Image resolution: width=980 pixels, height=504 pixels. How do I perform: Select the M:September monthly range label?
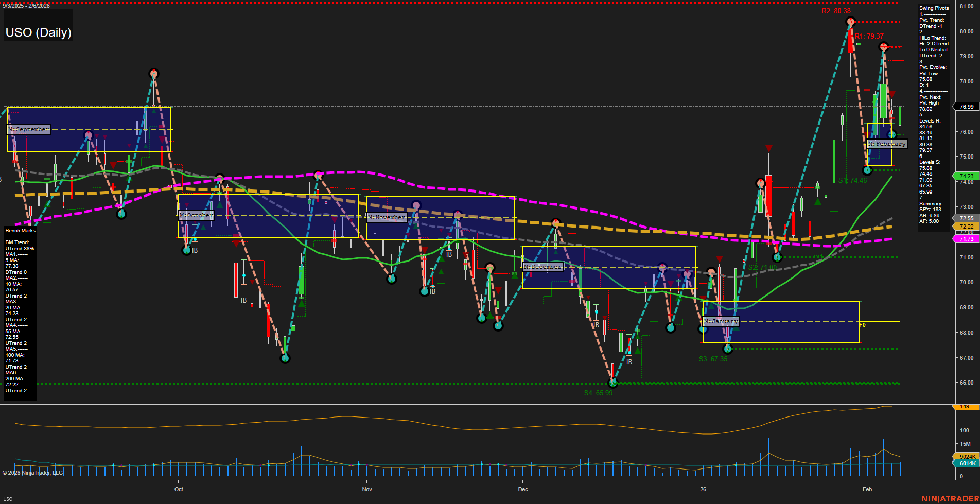coord(29,129)
